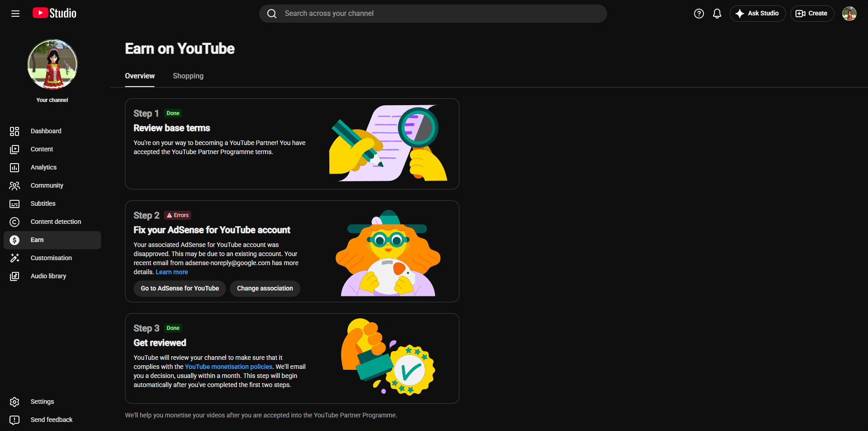Click the Earn on YouTube page title

pyautogui.click(x=180, y=49)
